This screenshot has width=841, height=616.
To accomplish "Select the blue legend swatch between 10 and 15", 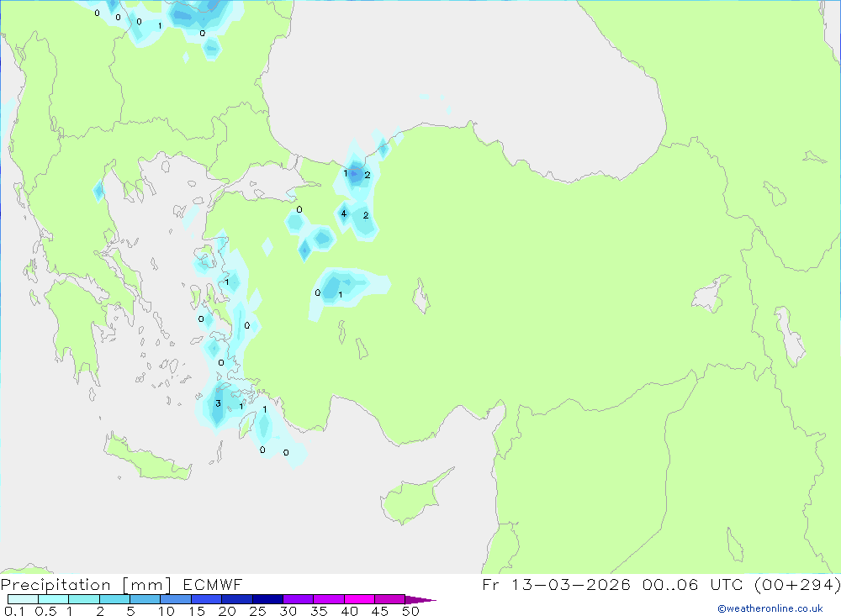I will tap(176, 599).
